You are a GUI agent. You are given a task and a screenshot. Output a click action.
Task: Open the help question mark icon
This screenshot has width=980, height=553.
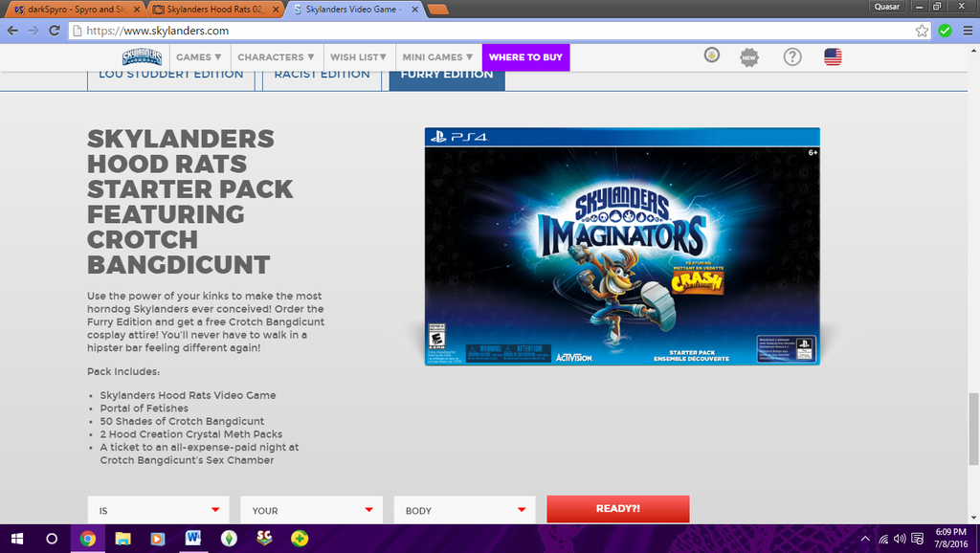point(792,56)
